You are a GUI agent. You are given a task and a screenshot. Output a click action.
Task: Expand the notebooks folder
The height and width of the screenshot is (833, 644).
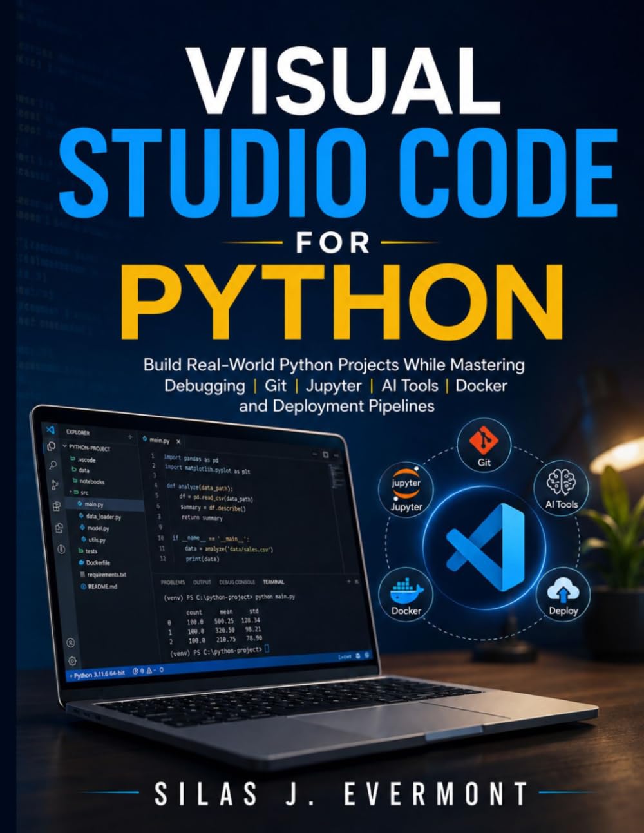click(x=90, y=481)
